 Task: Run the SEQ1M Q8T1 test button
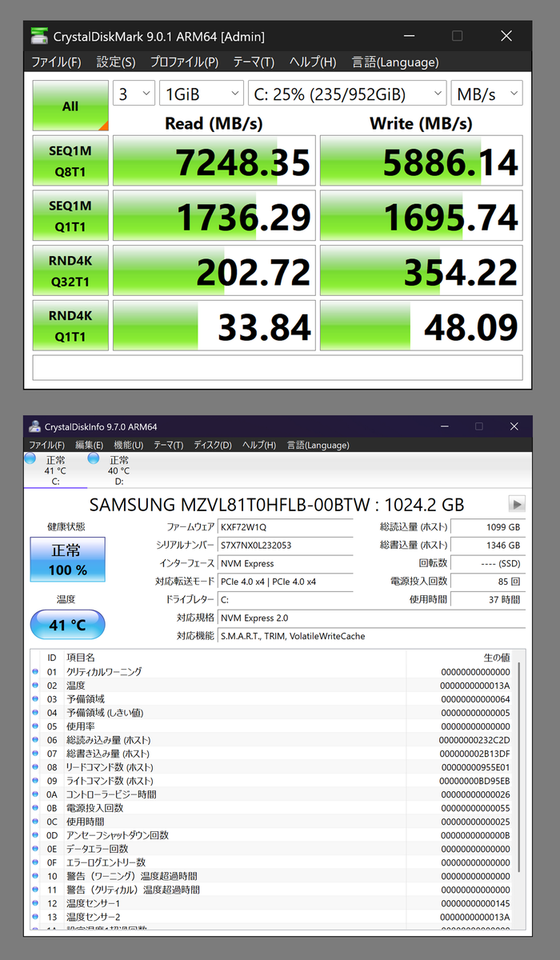pos(70,160)
